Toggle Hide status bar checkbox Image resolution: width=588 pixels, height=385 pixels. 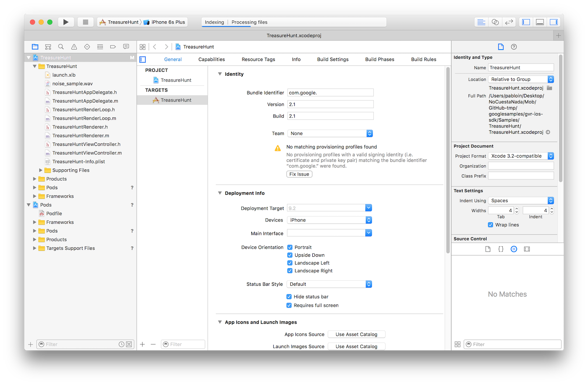289,297
